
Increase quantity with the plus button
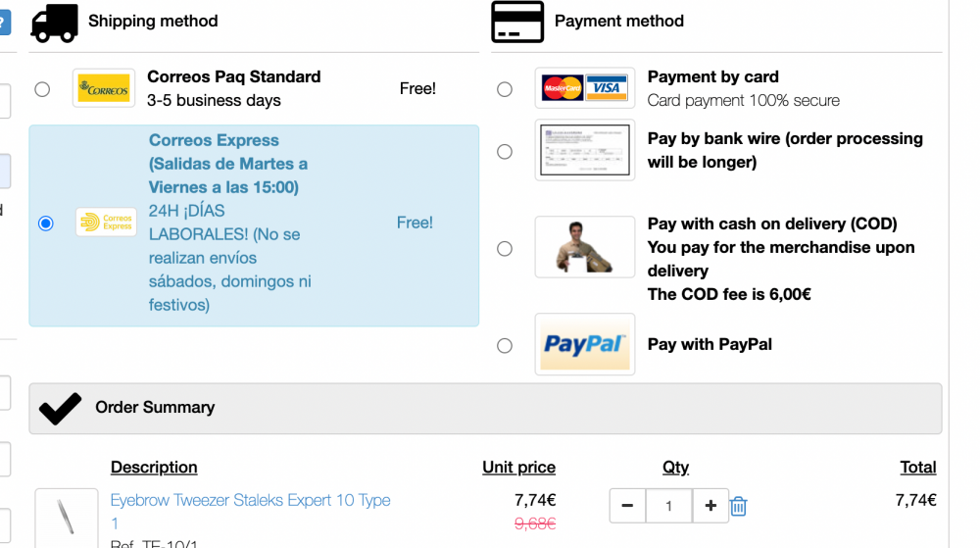pyautogui.click(x=710, y=506)
